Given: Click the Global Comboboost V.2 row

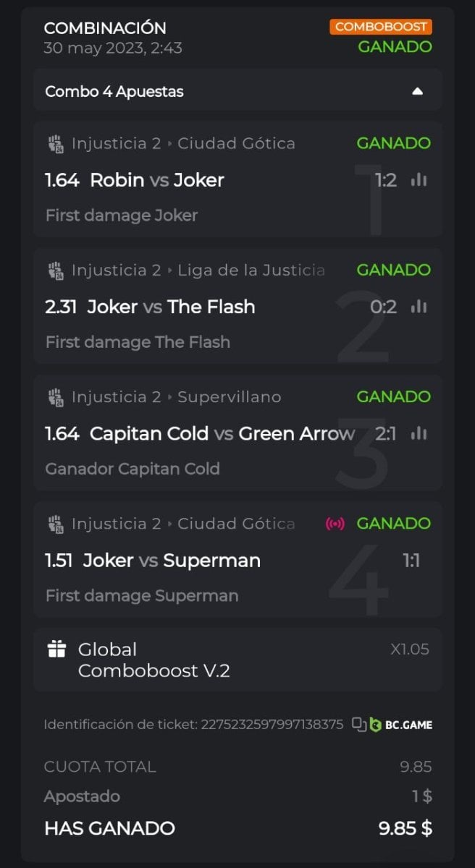Looking at the screenshot, I should (x=154, y=660).
